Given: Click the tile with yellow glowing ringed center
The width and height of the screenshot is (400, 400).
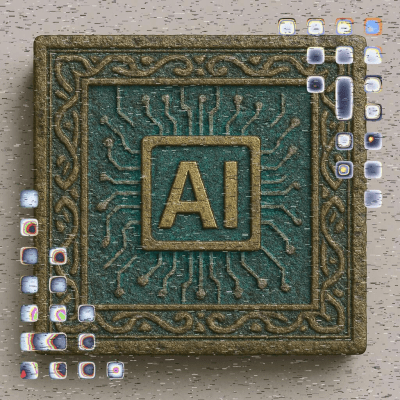Looking at the screenshot, I should click(344, 170).
